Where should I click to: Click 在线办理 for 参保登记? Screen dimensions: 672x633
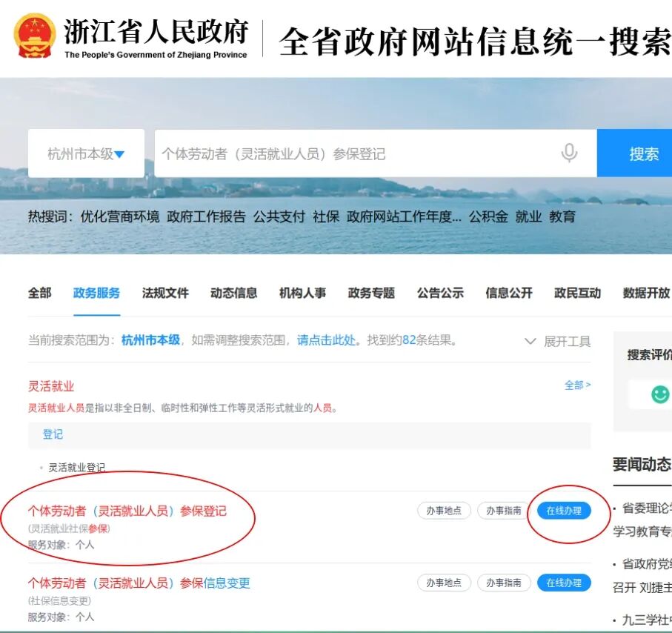(564, 511)
